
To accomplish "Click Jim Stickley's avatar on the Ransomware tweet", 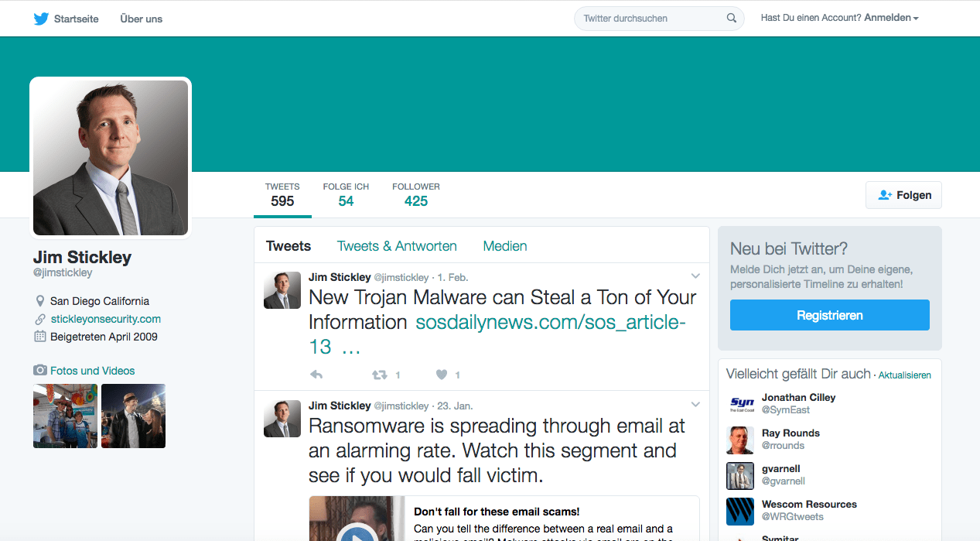I will click(x=282, y=419).
